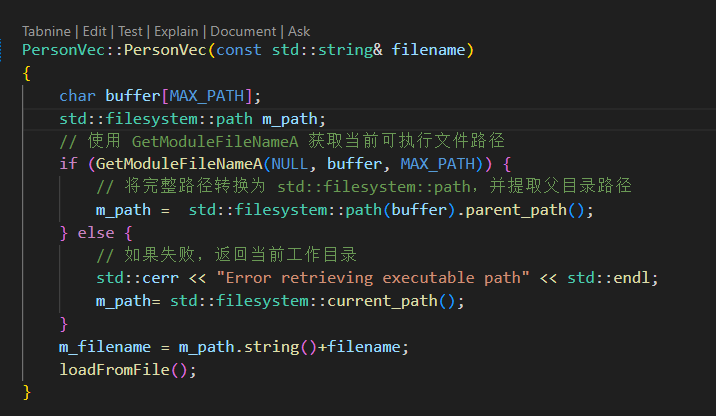Click 'char' keyword in buffer declaration
This screenshot has height=416, width=716.
[78, 96]
